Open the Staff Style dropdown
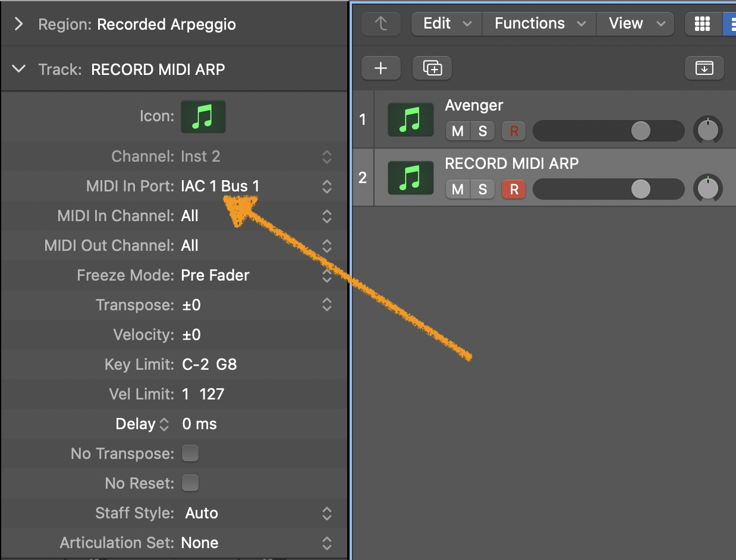 click(x=327, y=513)
